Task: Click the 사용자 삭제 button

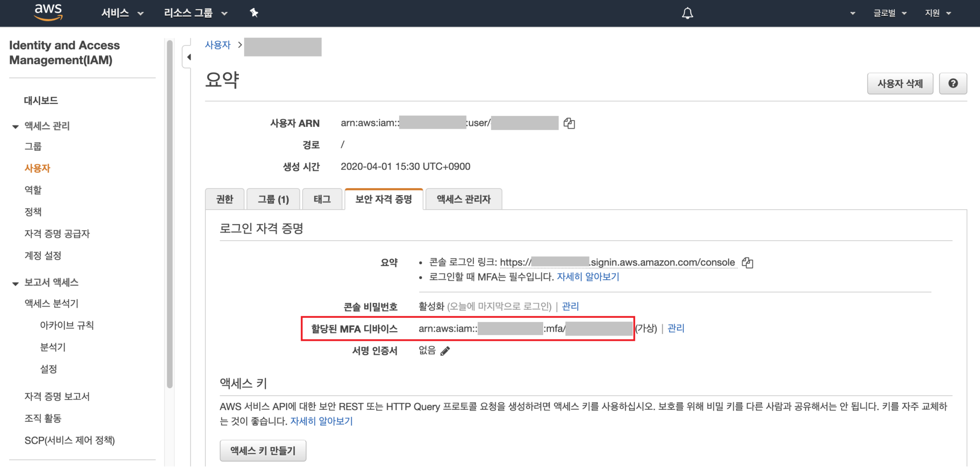Action: click(900, 83)
